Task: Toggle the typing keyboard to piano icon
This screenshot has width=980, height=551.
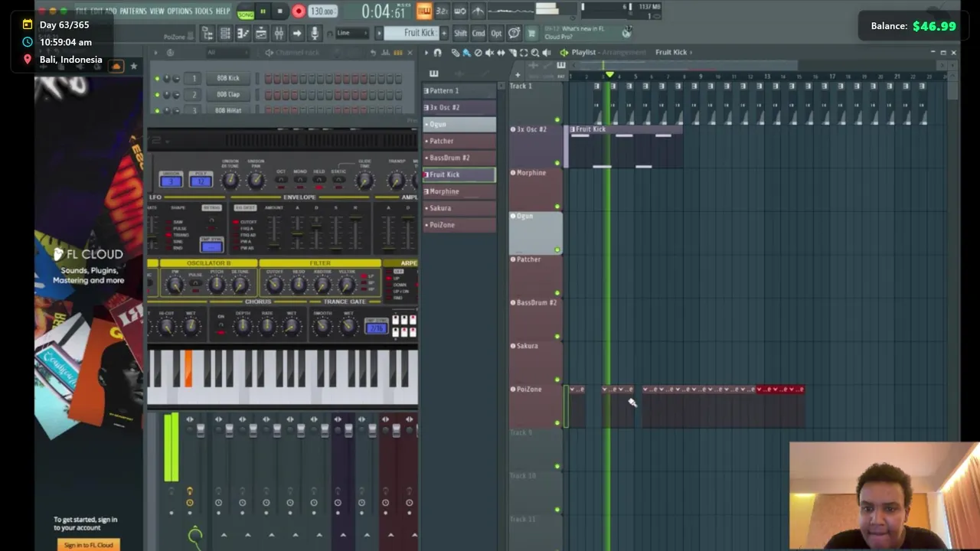Action: click(x=424, y=11)
